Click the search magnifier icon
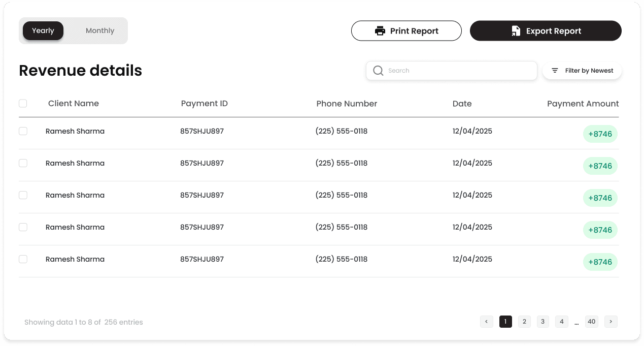The image size is (644, 346). [379, 71]
